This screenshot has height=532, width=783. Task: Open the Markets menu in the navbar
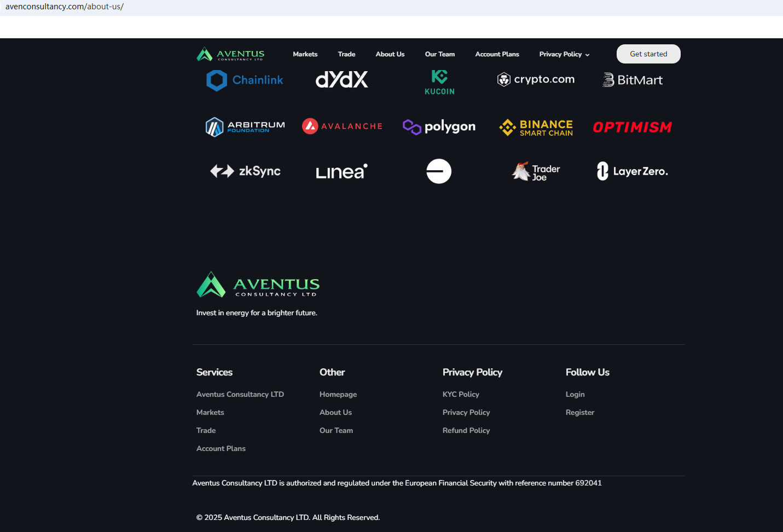pos(305,54)
